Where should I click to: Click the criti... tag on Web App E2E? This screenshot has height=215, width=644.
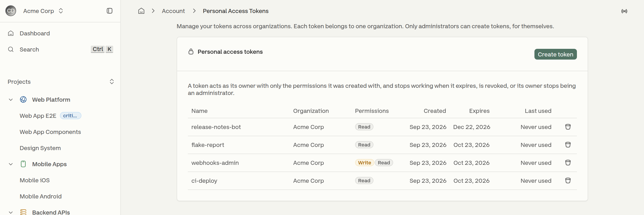point(70,116)
